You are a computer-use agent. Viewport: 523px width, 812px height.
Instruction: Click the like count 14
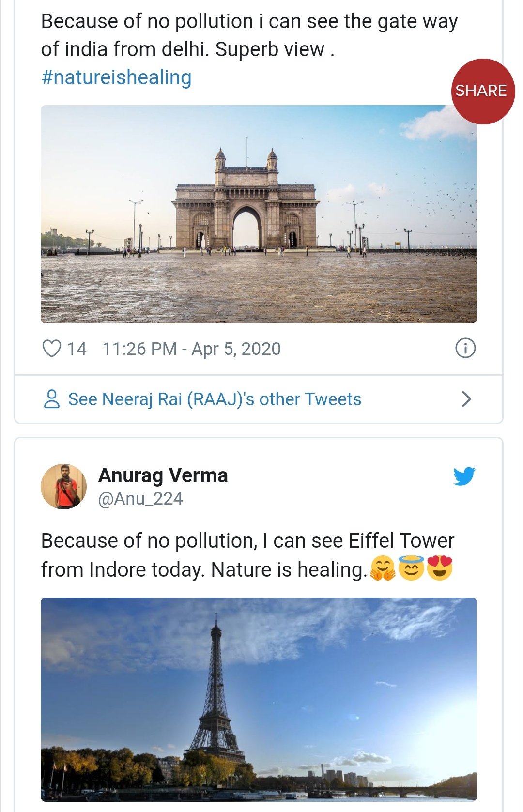tap(77, 349)
